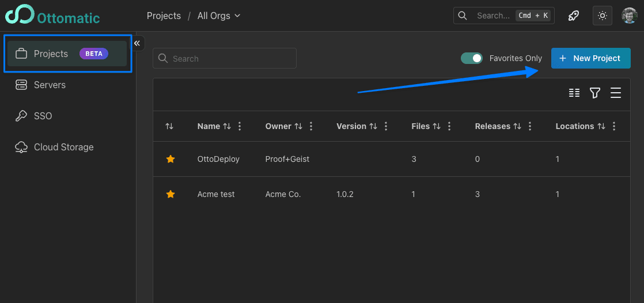Collapse the sidebar with double chevron
This screenshot has height=303, width=644.
[137, 43]
